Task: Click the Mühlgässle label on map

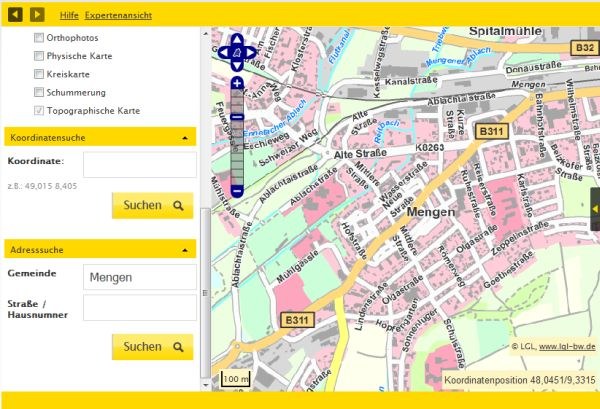Action: click(x=297, y=267)
